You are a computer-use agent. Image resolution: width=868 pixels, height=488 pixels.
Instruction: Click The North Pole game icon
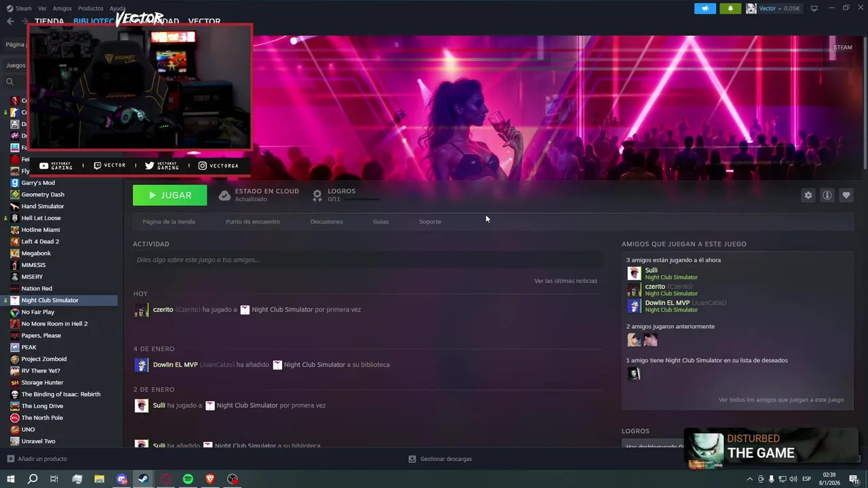[15, 418]
